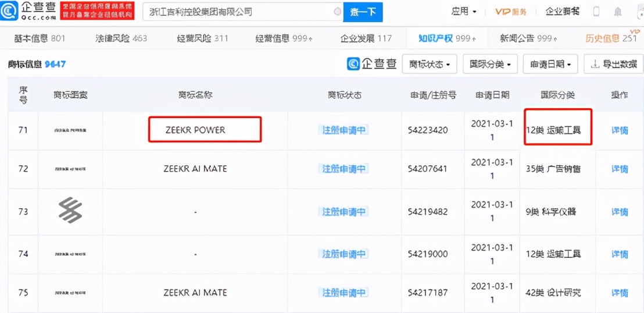Expand the 应用 dropdown menu
The image size is (644, 313).
464,12
